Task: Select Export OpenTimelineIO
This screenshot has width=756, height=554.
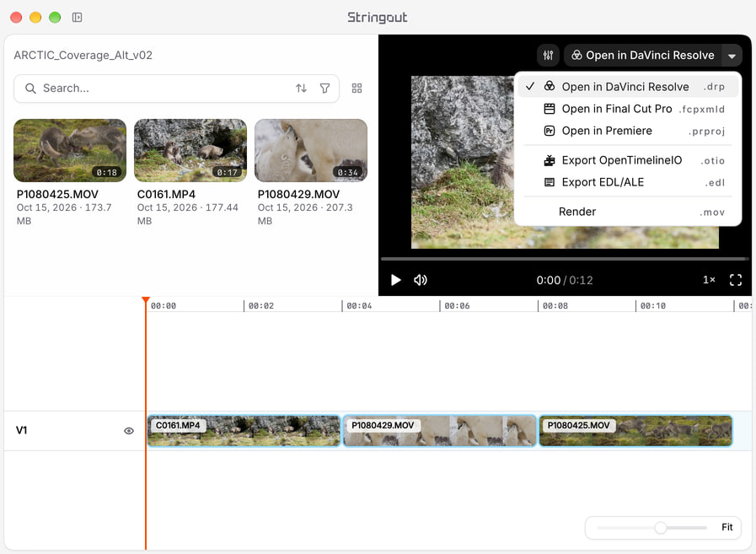Action: point(628,160)
